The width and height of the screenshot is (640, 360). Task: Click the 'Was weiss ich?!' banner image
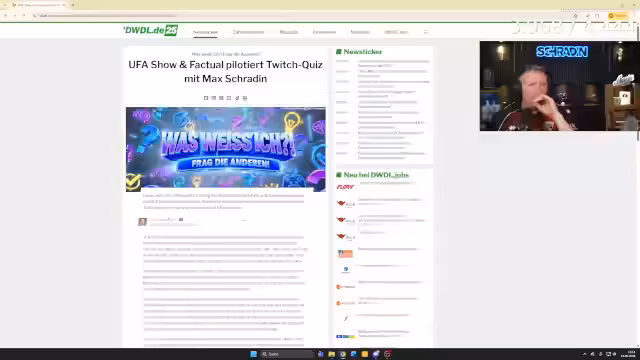click(226, 149)
